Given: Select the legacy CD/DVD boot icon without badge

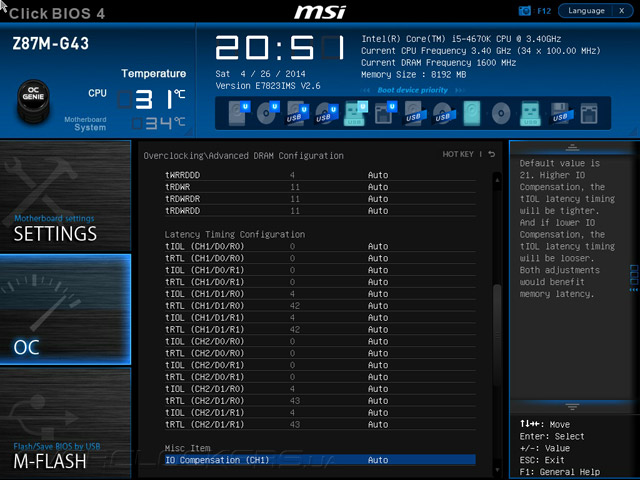Looking at the screenshot, I should (501, 113).
